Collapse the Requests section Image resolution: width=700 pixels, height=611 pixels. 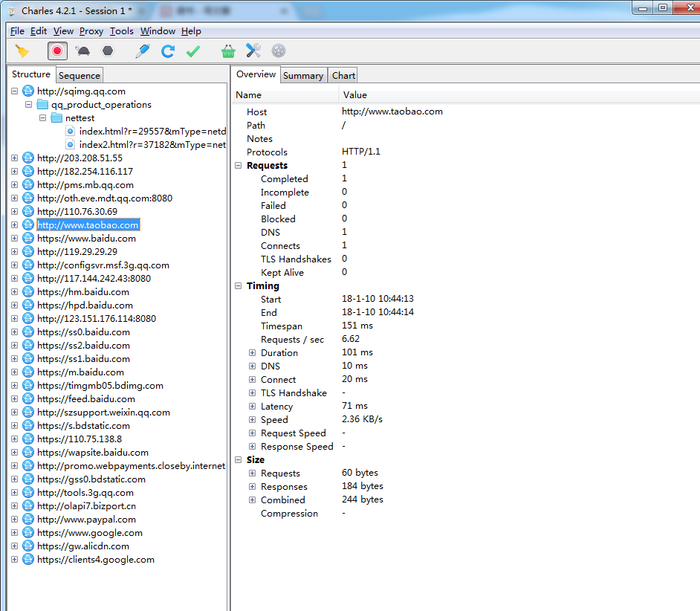click(239, 166)
